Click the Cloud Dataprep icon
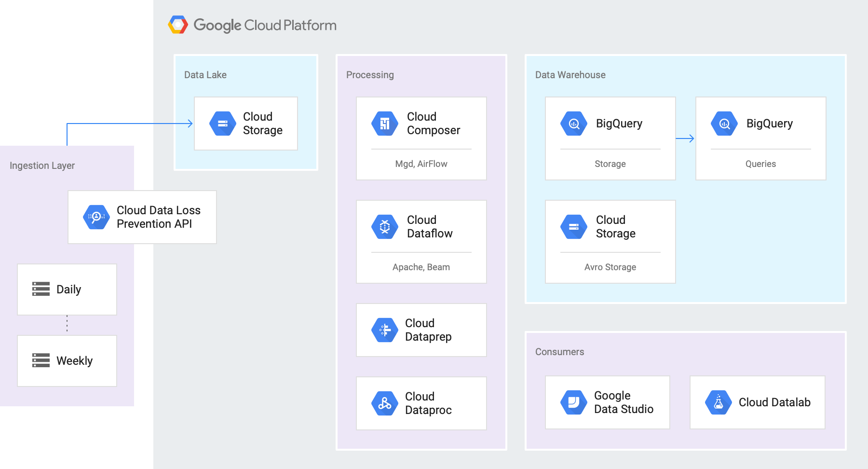The image size is (868, 469). 384,330
